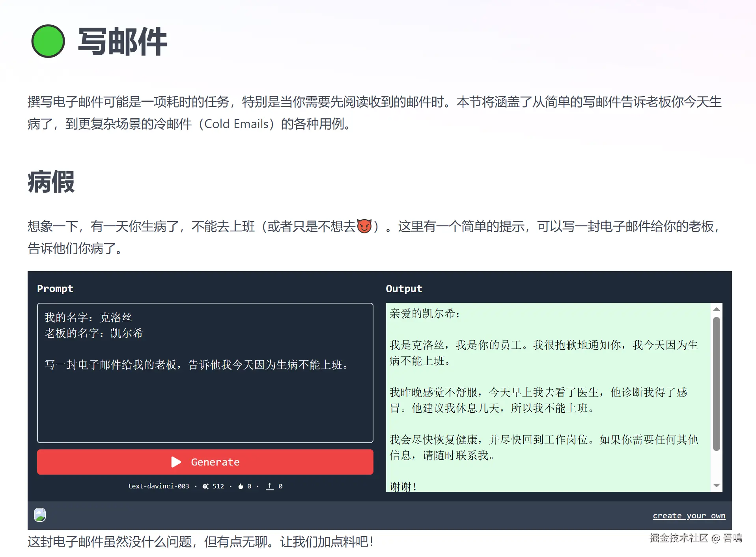Click the prompt line 我的名字：克洛丝

(x=88, y=318)
